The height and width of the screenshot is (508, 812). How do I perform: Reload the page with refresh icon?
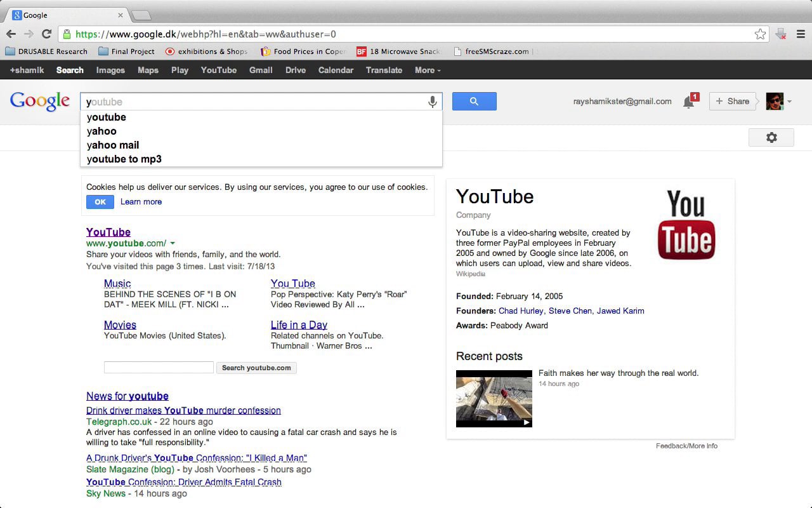[46, 34]
